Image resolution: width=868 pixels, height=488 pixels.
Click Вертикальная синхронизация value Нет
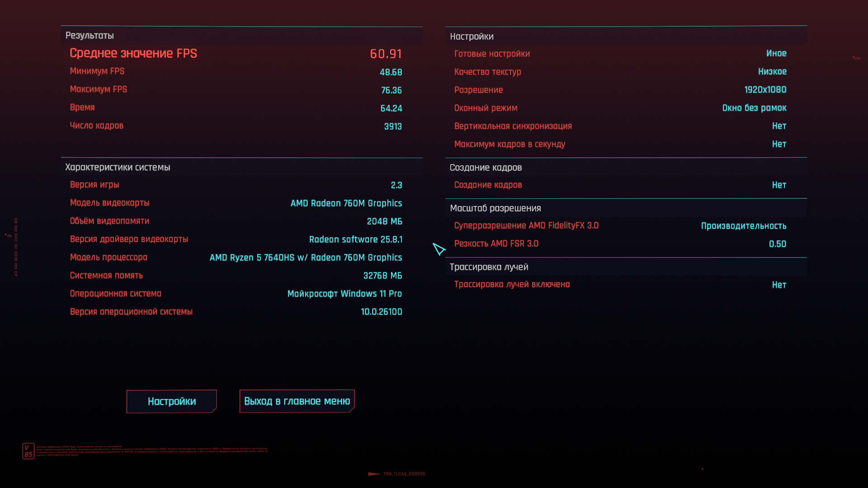778,126
